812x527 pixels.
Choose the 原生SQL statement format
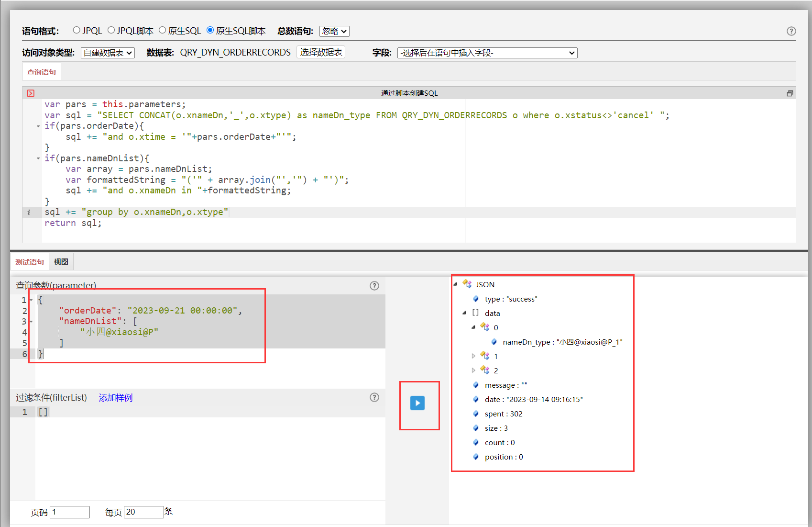pyautogui.click(x=163, y=31)
